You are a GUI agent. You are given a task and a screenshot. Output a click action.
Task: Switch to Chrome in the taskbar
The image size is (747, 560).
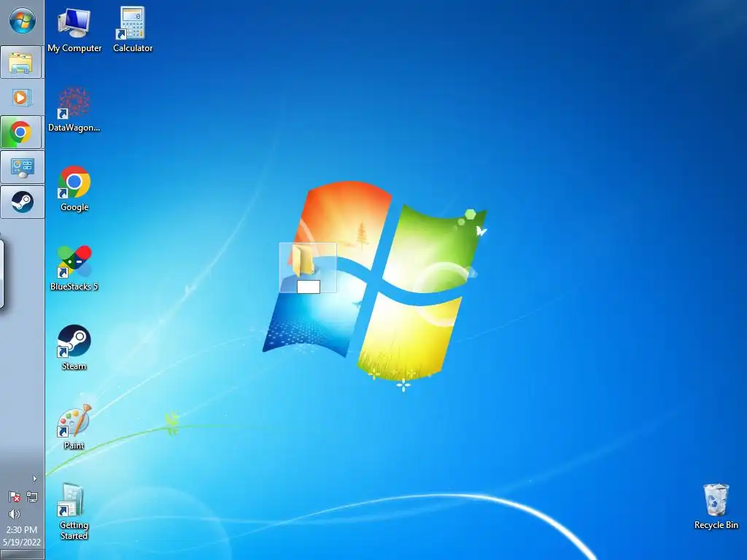click(22, 132)
